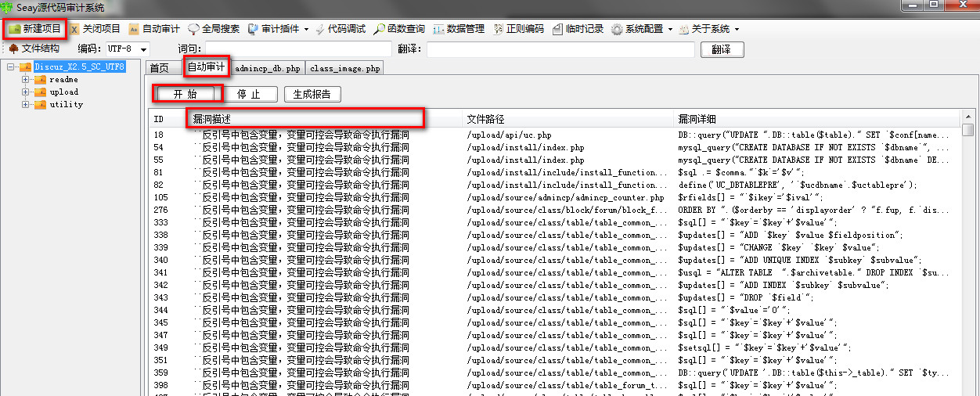Screen dimensions: 980x396
Task: Sort by 漏洞详细 column header
Action: pyautogui.click(x=816, y=119)
